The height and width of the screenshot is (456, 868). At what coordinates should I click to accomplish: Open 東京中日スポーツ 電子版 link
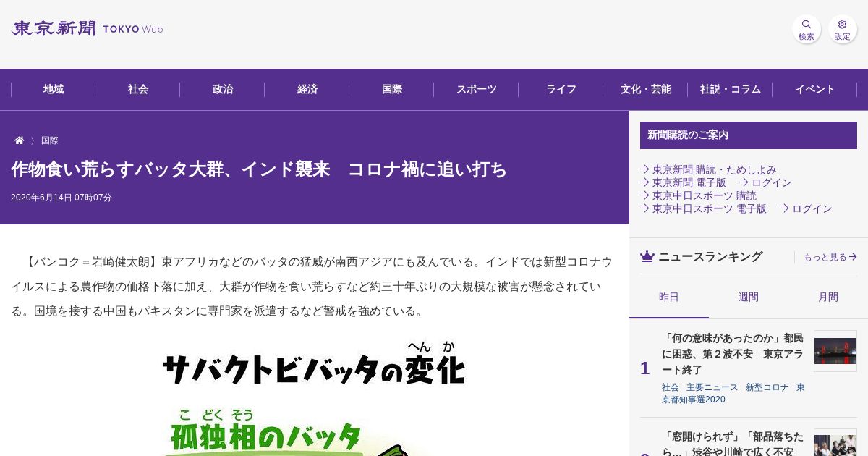[703, 208]
